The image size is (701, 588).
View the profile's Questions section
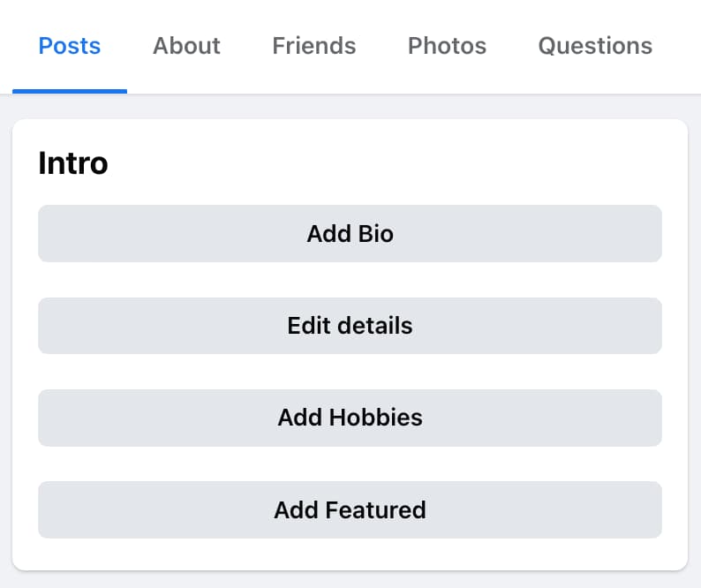pos(595,46)
